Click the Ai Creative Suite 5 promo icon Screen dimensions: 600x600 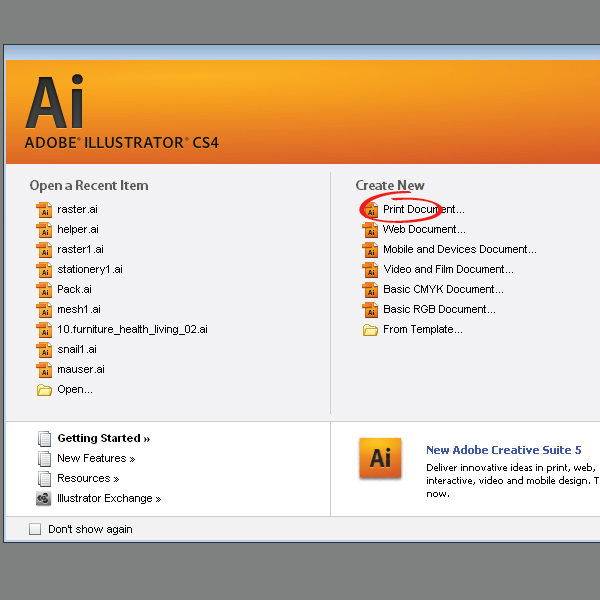380,458
